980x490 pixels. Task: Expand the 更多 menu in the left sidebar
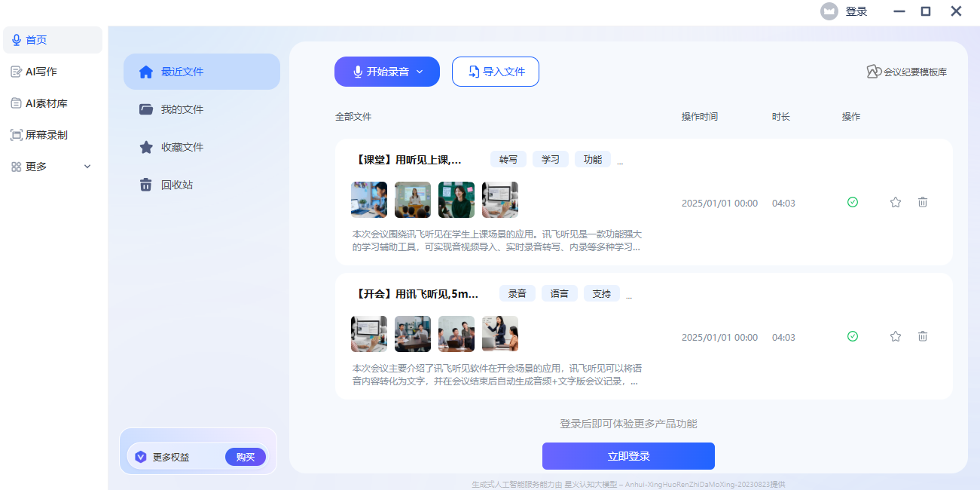pos(87,167)
